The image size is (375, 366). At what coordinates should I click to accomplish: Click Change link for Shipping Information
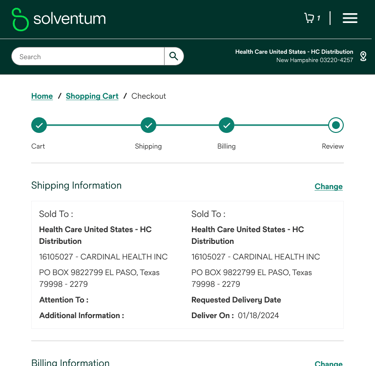click(328, 186)
